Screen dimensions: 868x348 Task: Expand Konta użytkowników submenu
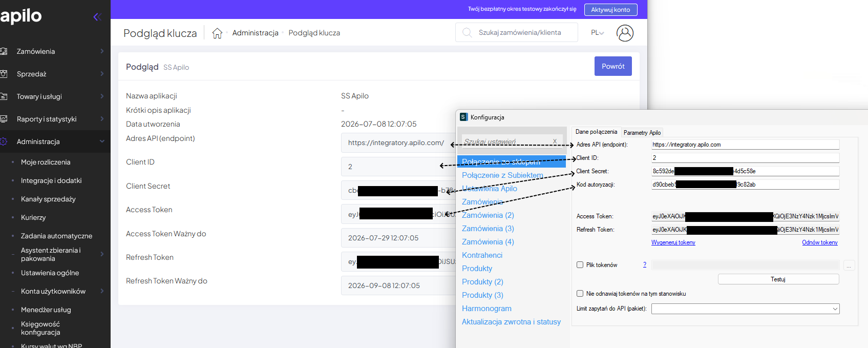102,291
